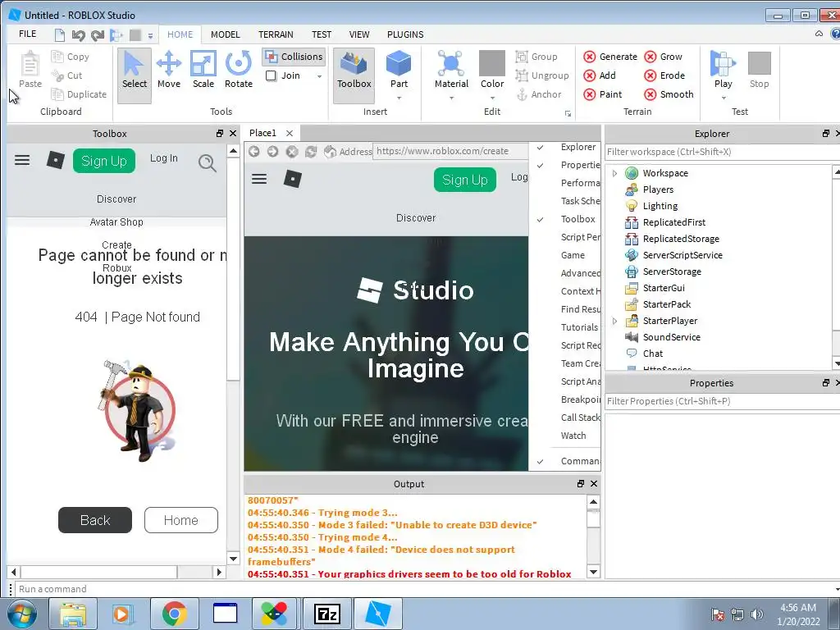The image size is (840, 630).
Task: Click the Stop test button
Action: tap(759, 71)
